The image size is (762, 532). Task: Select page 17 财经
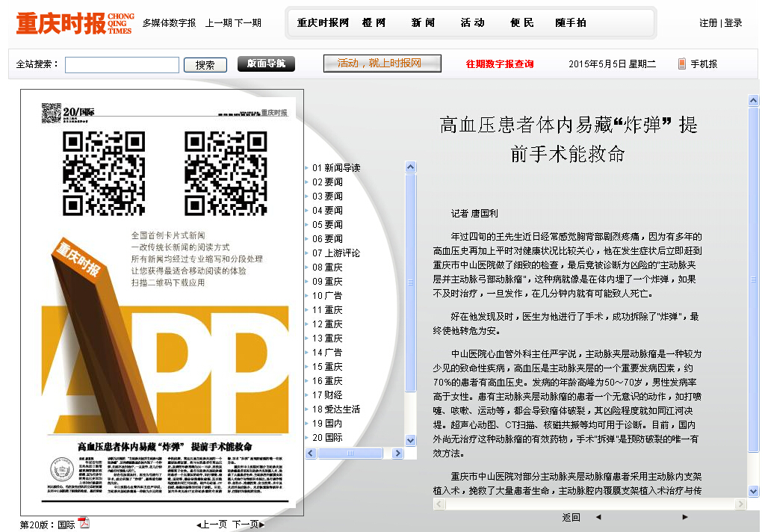(x=327, y=395)
